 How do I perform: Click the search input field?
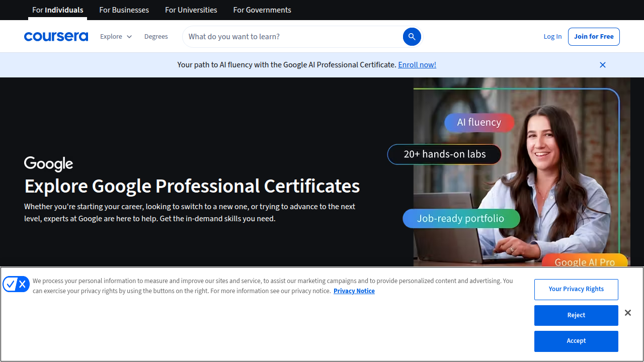click(282, 36)
